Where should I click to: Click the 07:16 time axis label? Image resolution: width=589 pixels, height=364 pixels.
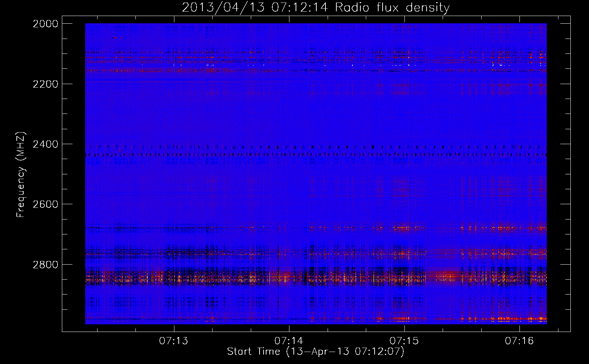tap(519, 341)
